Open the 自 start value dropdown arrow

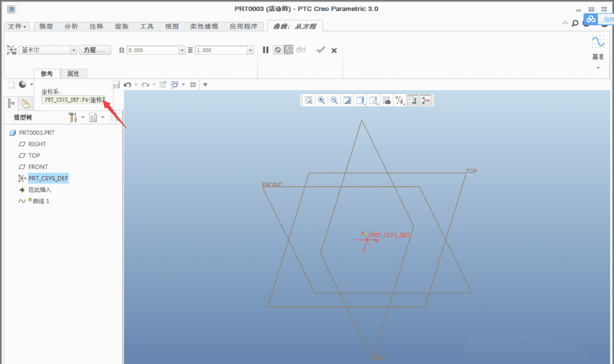[x=182, y=50]
